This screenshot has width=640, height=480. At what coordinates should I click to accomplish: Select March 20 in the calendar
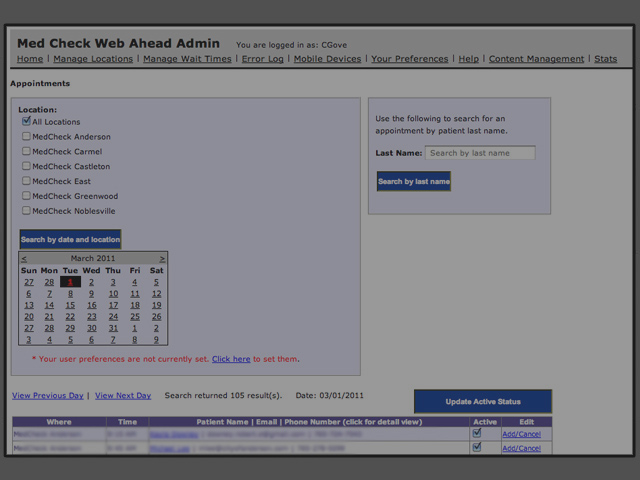tap(29, 316)
